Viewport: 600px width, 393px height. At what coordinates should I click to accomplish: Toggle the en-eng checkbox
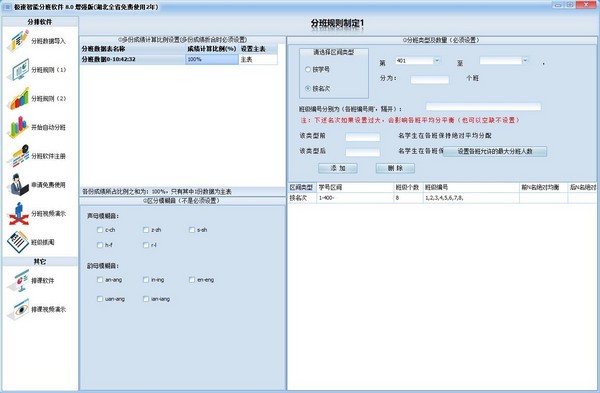tap(192, 280)
